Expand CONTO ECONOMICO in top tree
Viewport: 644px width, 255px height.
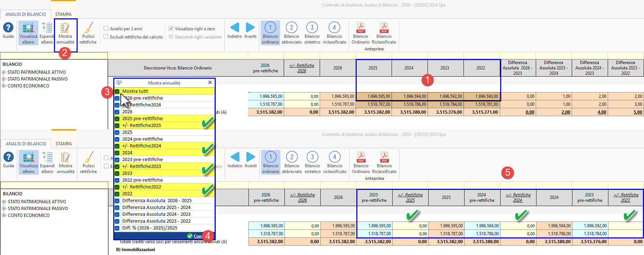tap(4, 86)
